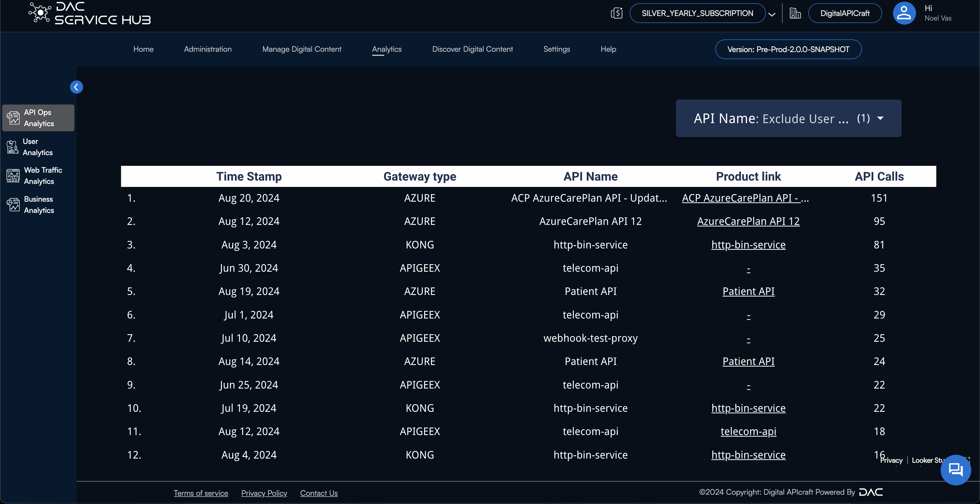Sort by API Name column header
The image size is (980, 504).
(590, 177)
